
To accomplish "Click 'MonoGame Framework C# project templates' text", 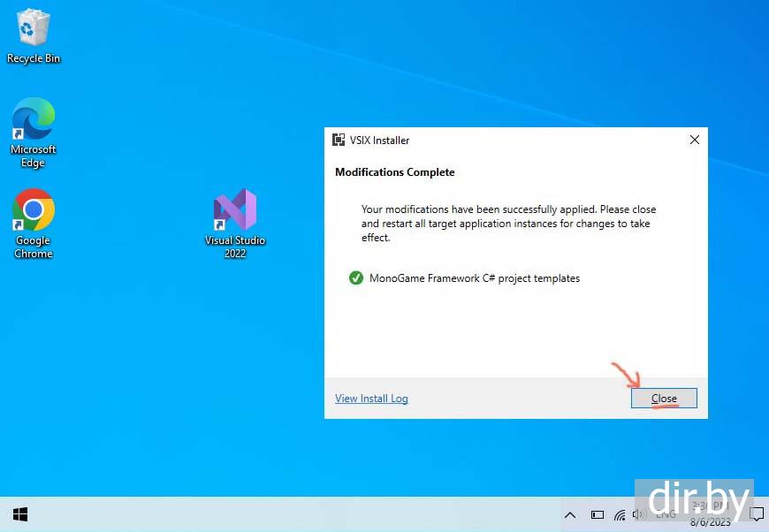I will tap(475, 278).
